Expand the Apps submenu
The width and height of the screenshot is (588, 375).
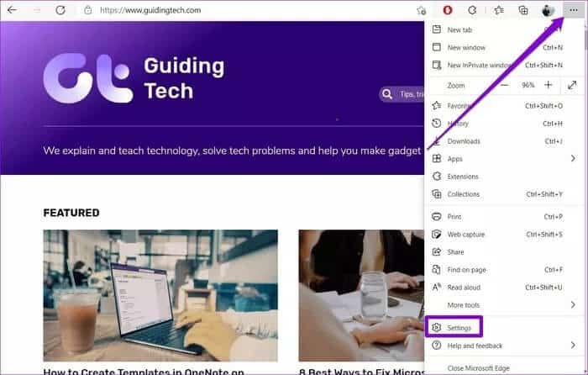504,159
